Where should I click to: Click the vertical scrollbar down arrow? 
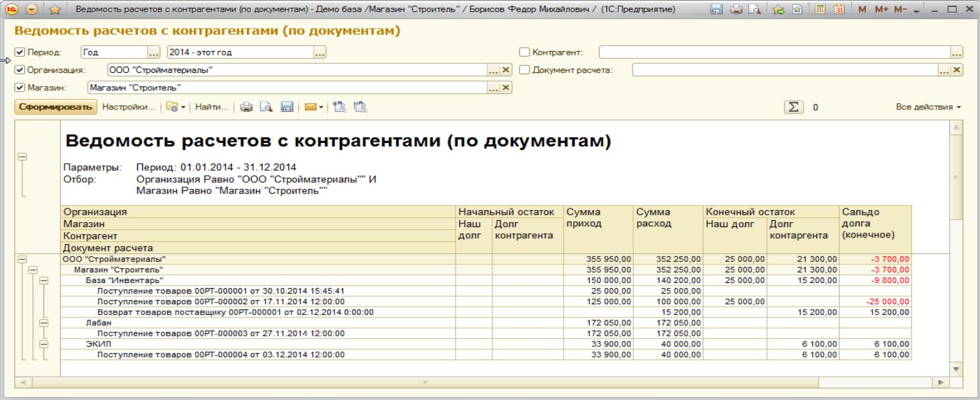pyautogui.click(x=956, y=369)
